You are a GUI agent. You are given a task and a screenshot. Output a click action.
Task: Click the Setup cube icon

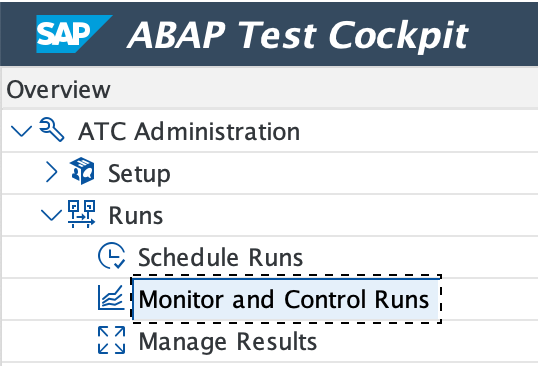click(x=82, y=171)
